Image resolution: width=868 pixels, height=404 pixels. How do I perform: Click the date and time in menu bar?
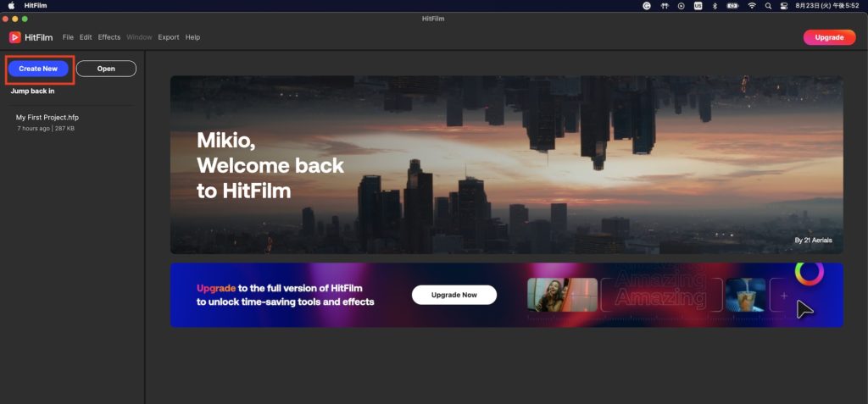(826, 6)
